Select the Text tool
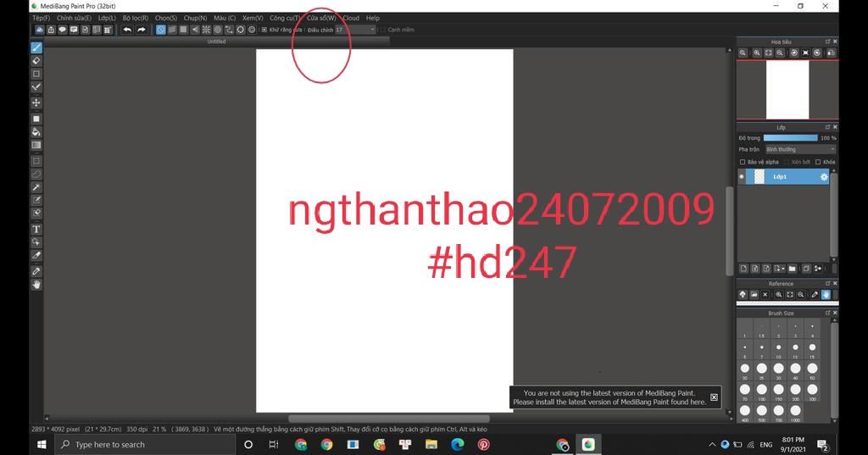Image resolution: width=868 pixels, height=455 pixels. pos(36,229)
